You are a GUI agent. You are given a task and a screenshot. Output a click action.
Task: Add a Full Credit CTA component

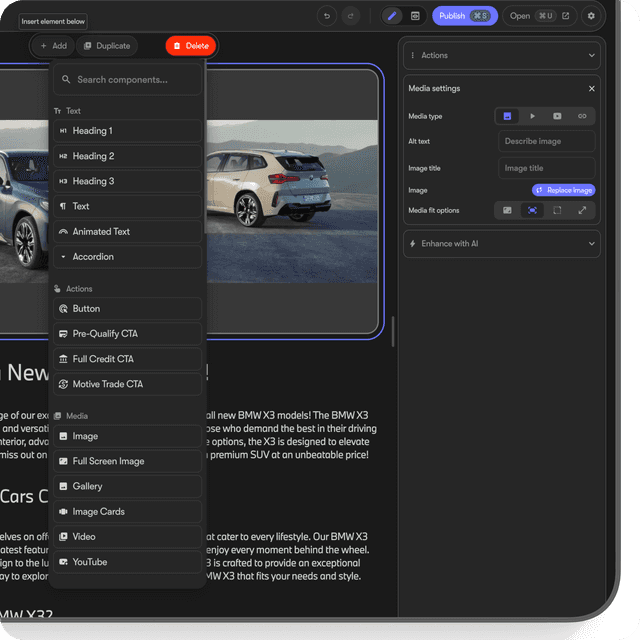[127, 359]
